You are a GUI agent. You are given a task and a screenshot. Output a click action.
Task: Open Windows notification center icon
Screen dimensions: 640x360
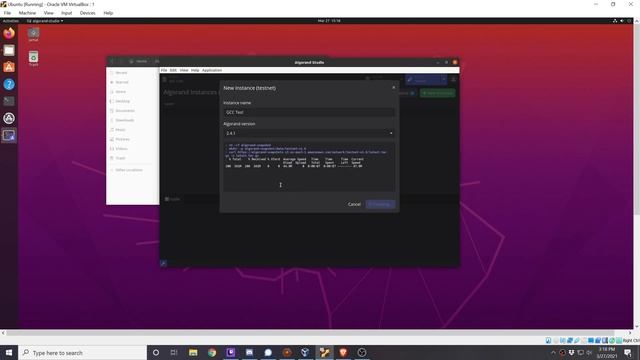point(628,353)
